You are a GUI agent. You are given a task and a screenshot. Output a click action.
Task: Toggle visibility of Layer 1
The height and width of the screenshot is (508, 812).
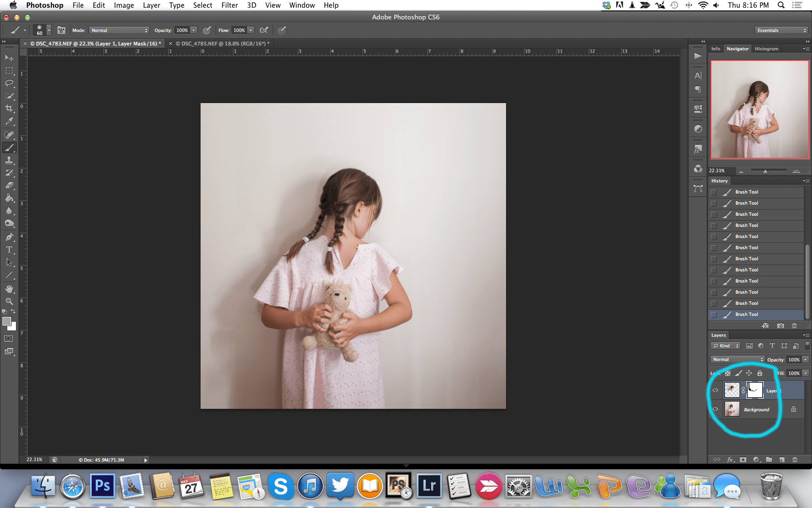(x=715, y=390)
